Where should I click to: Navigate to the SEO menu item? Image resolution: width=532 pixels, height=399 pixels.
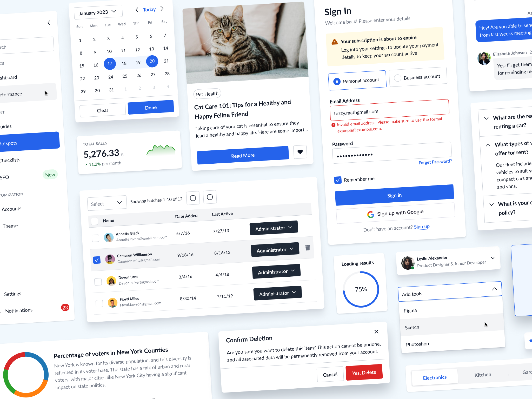pos(8,176)
